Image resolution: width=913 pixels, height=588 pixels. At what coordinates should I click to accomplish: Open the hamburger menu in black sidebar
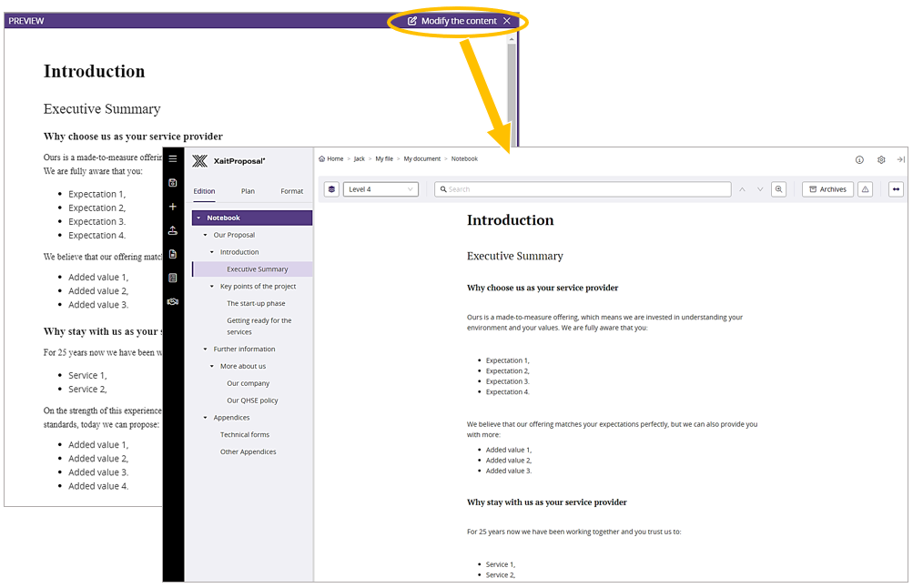click(x=173, y=159)
